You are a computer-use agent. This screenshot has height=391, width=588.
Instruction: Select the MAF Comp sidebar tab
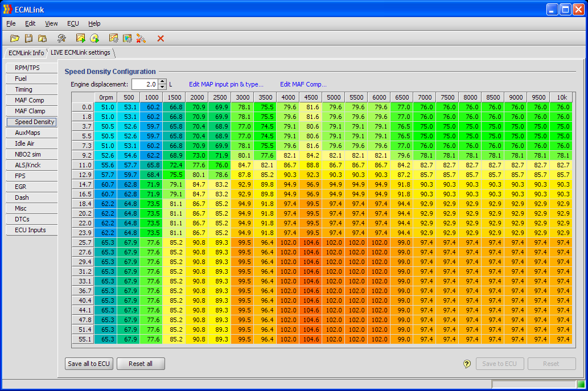pyautogui.click(x=30, y=100)
